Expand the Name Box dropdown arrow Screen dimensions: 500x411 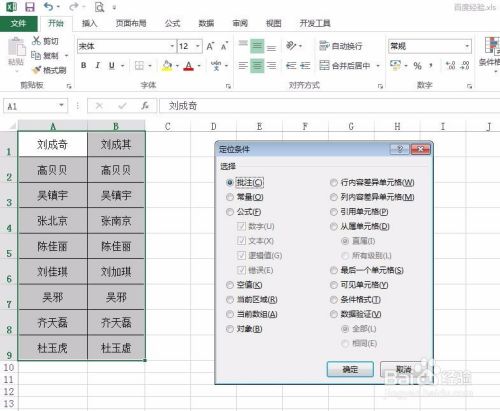coord(61,106)
